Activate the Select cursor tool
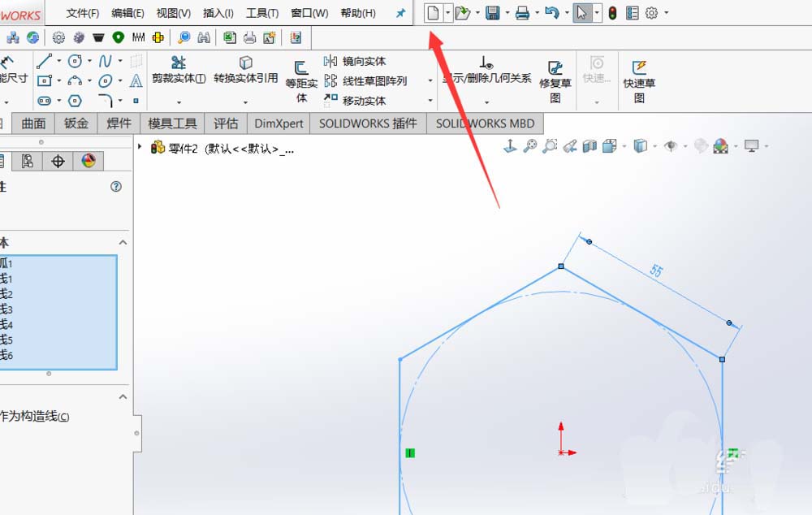 582,13
